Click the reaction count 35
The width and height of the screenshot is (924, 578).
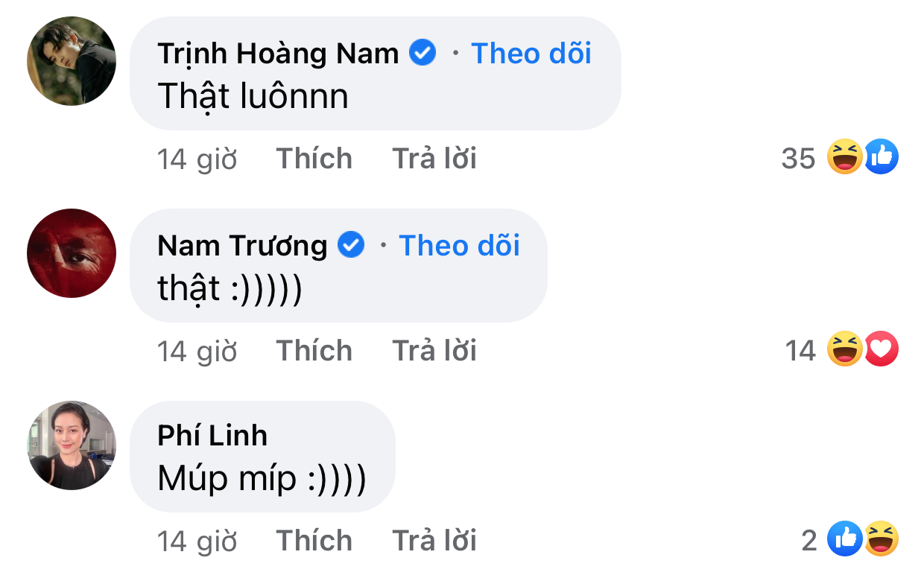[801, 157]
